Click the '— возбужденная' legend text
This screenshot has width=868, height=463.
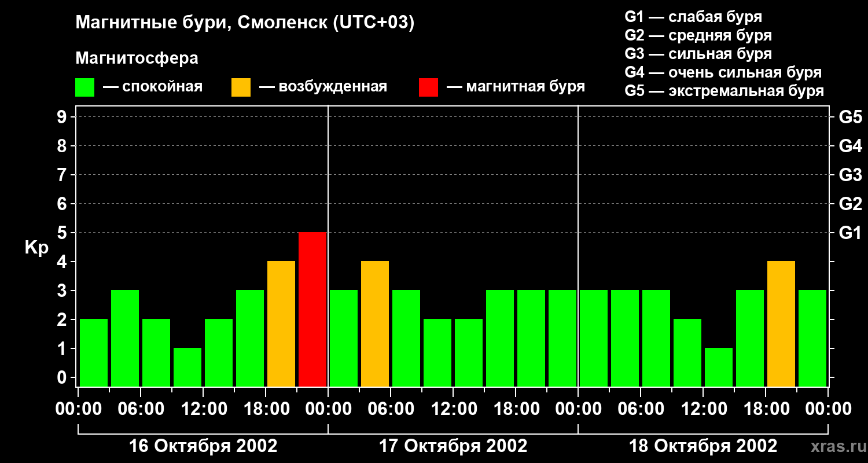coord(323,87)
